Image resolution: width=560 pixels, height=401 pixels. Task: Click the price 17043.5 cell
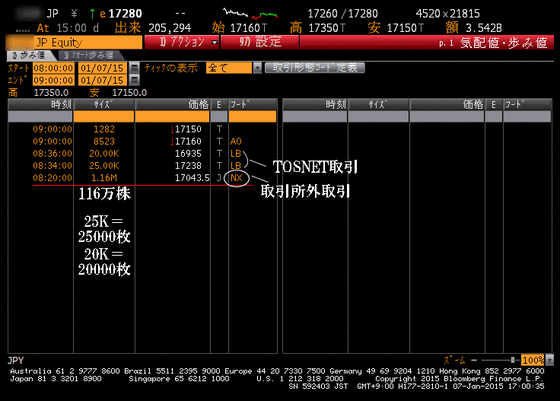192,177
